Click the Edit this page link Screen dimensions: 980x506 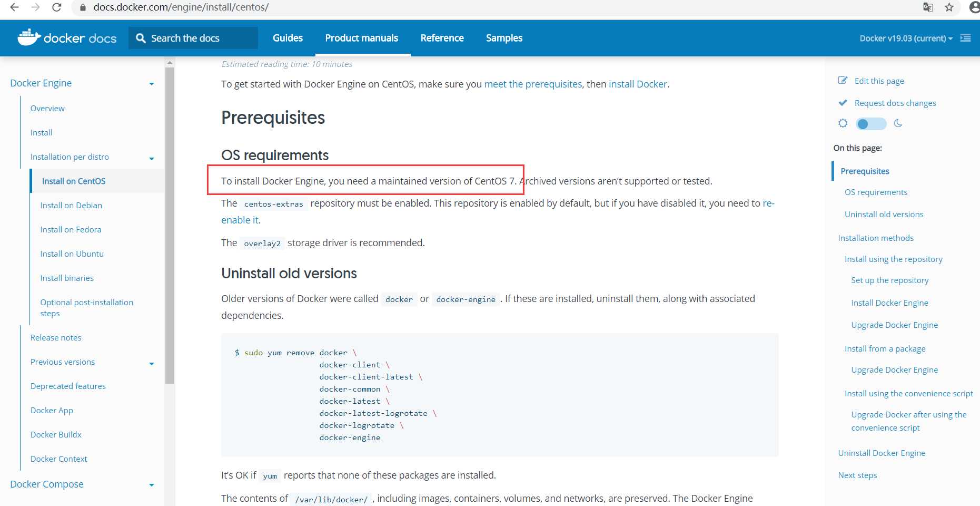coord(879,81)
